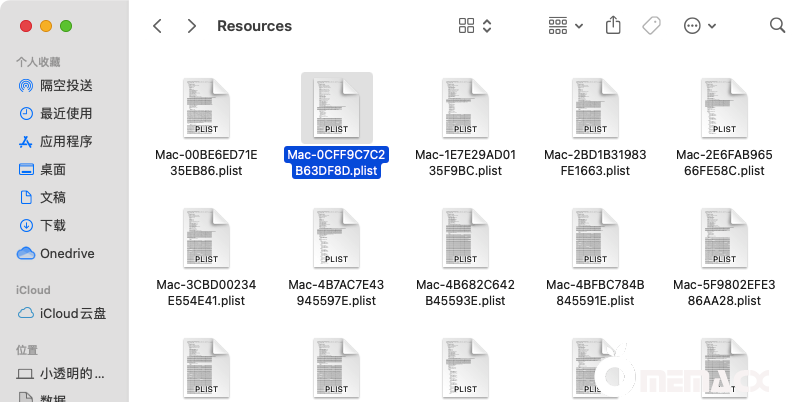Image resolution: width=796 pixels, height=402 pixels.
Task: Open 桌面 (Desktop) in sidebar
Action: click(52, 169)
